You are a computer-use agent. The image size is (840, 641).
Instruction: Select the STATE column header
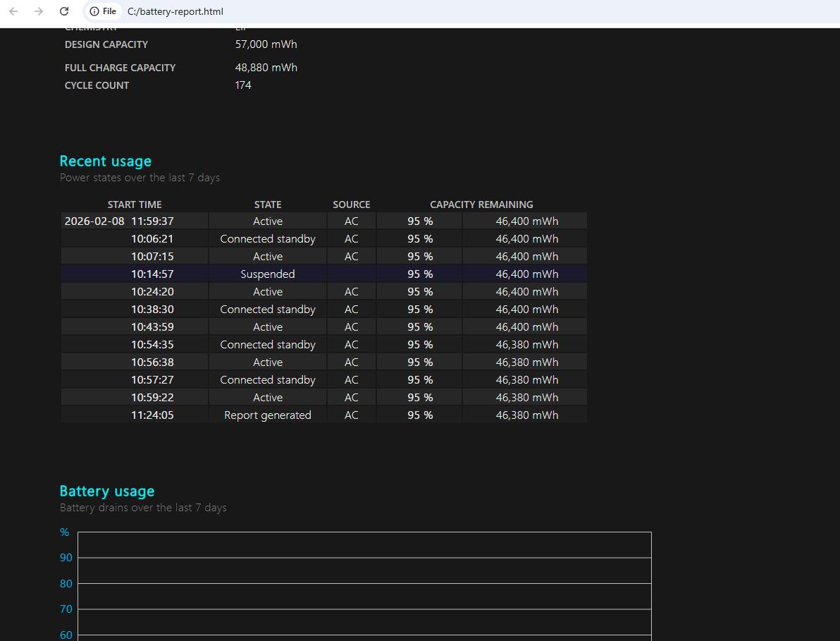267,204
